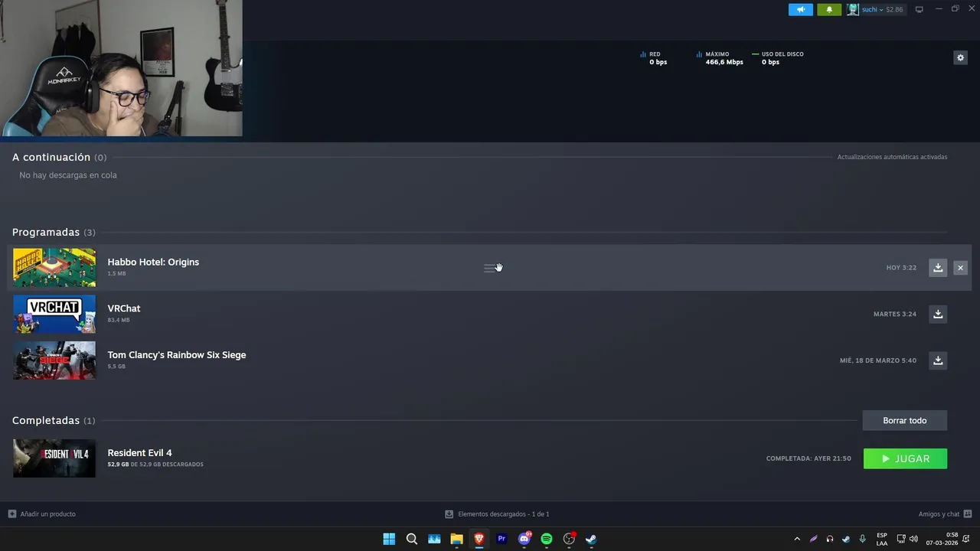Image resolution: width=980 pixels, height=551 pixels.
Task: Click the USO DEL DISCO stat
Action: [x=778, y=58]
